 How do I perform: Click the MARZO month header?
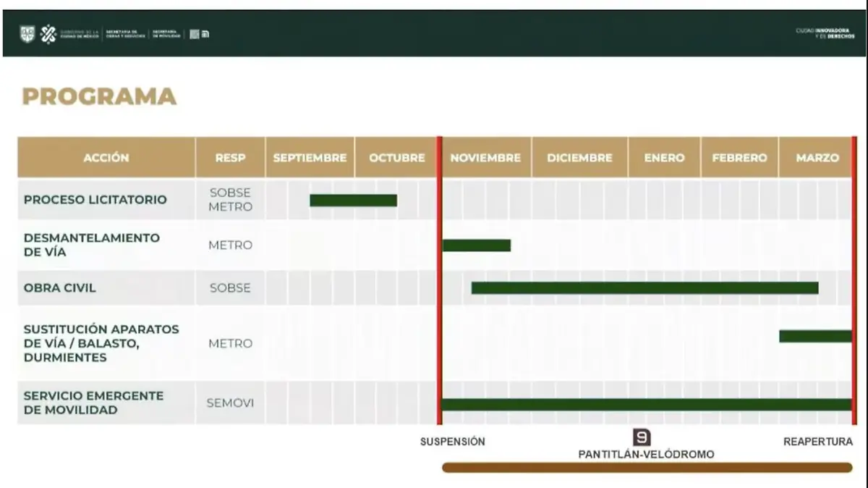[817, 158]
